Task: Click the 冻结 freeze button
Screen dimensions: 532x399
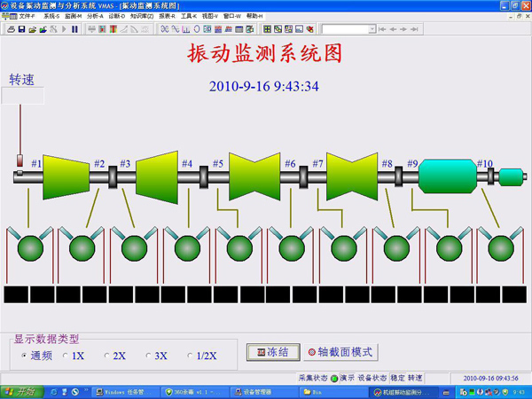Action: tap(273, 352)
